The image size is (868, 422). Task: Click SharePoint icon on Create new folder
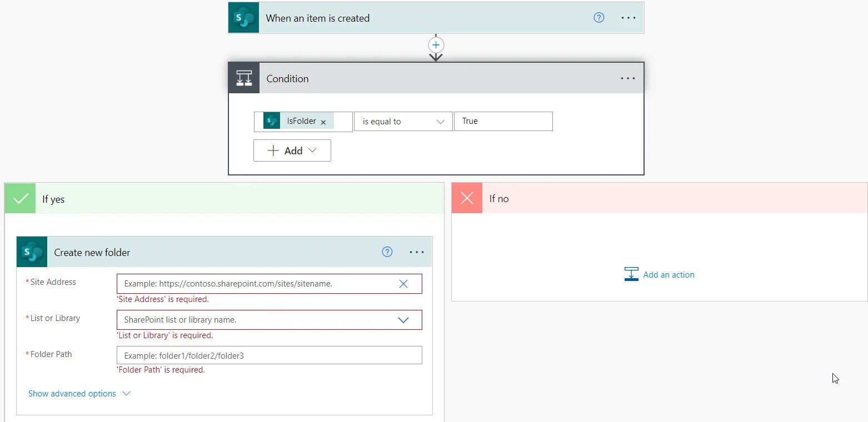pos(32,252)
